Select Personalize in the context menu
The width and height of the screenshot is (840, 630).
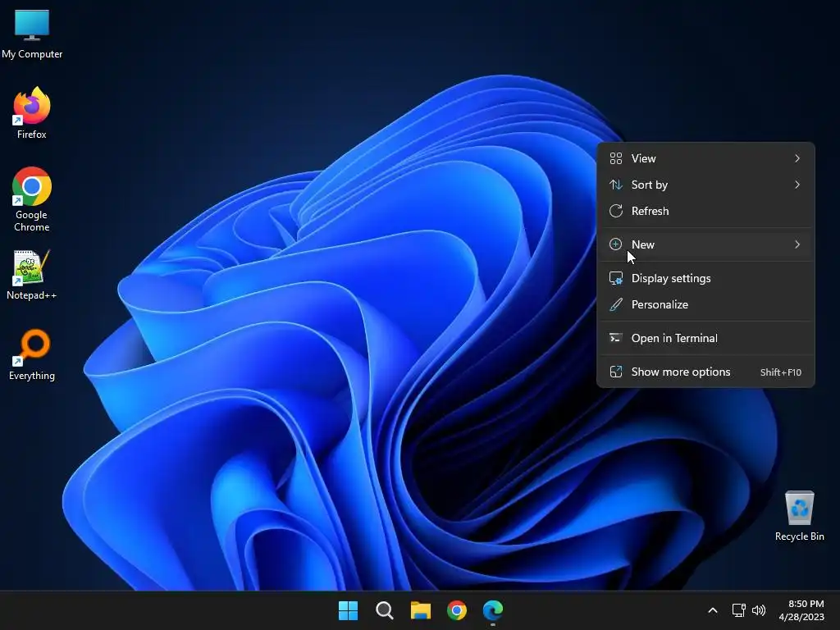point(705,305)
